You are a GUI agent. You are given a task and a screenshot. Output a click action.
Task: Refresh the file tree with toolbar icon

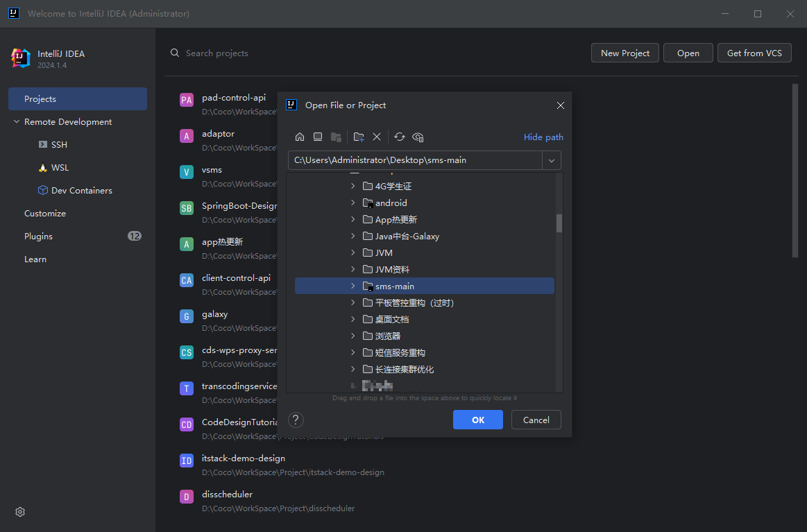(400, 137)
